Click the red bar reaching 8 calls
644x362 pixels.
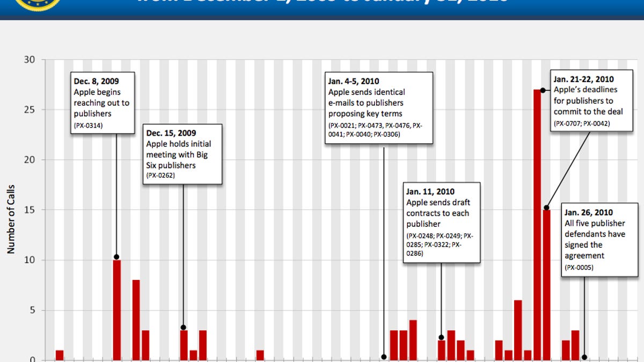[136, 320]
